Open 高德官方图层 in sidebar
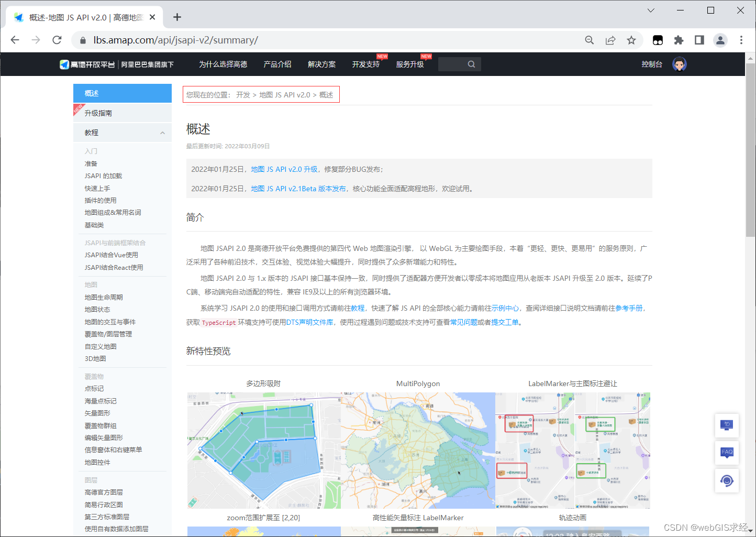Image resolution: width=756 pixels, height=537 pixels. point(104,492)
